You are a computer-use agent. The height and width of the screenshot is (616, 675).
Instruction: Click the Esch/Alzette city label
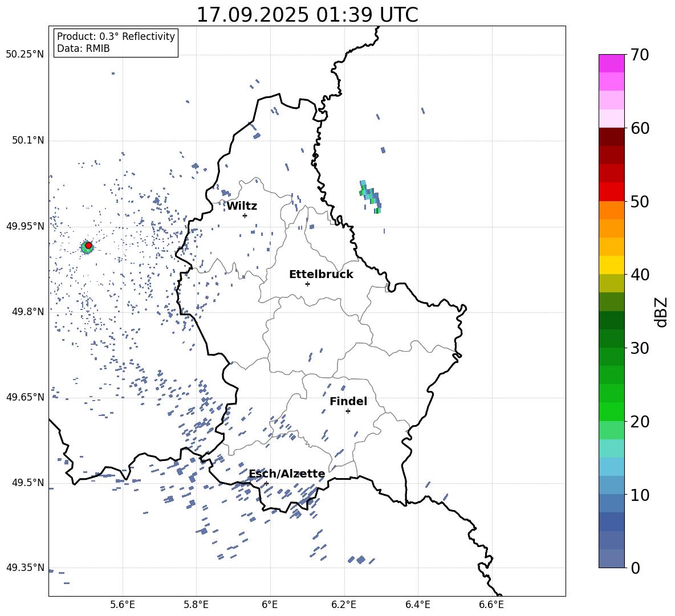(x=287, y=474)
